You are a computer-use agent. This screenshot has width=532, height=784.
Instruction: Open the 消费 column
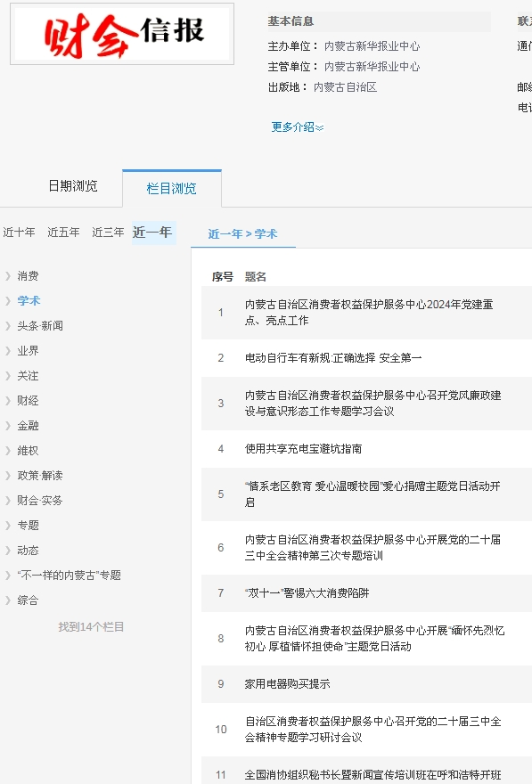[28, 276]
